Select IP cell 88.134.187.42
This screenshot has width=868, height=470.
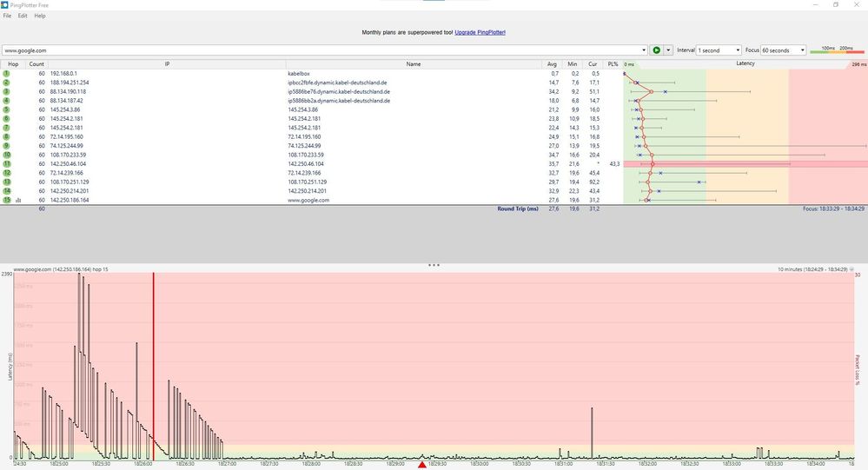point(66,101)
